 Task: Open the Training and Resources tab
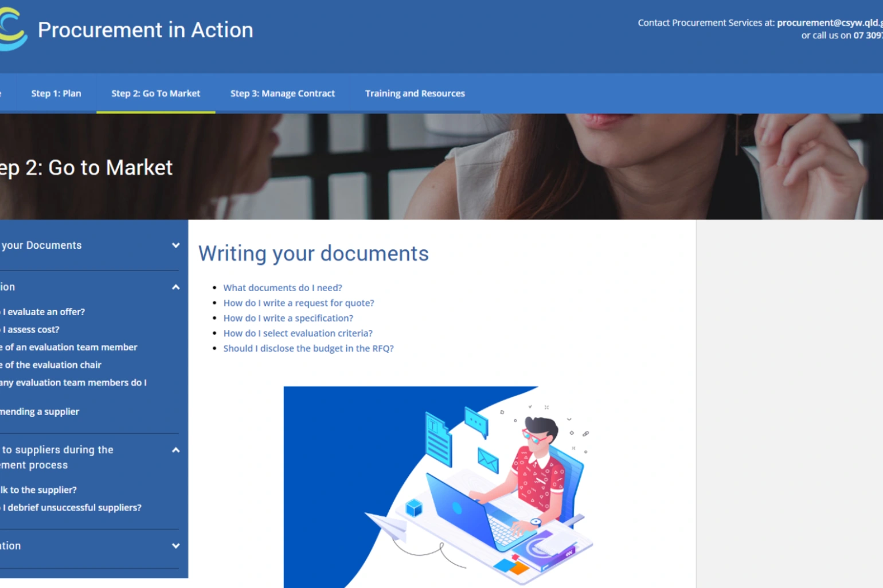pyautogui.click(x=415, y=93)
